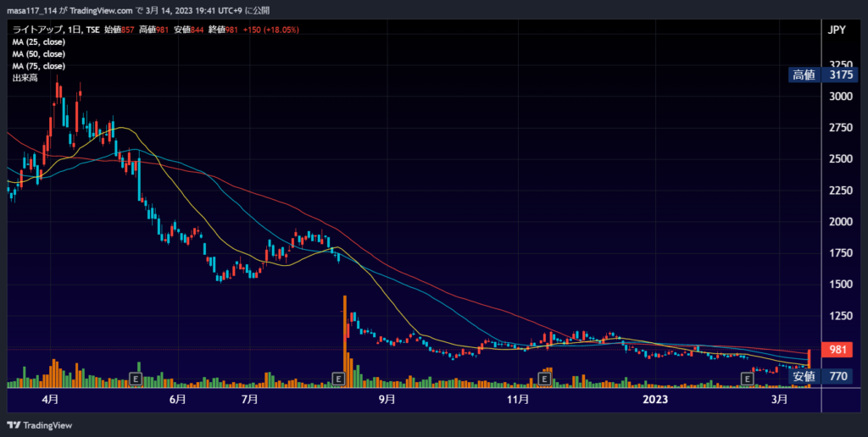Click the 7月 date axis label
Viewport: 868px width, 437px height.
coord(250,400)
